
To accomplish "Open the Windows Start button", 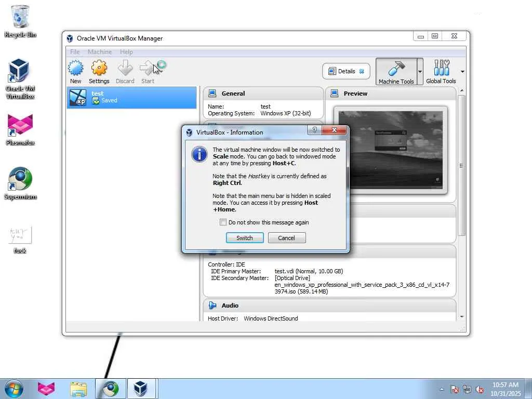I will [14, 389].
